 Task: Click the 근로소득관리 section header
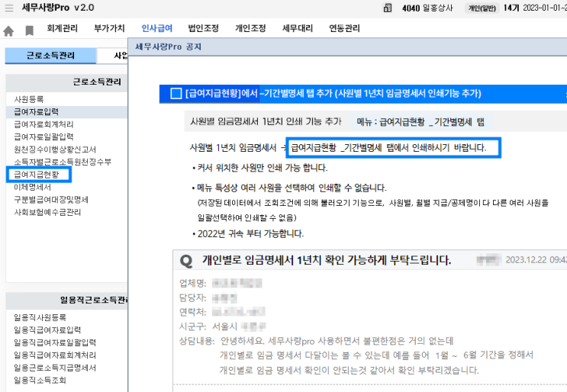[97, 82]
